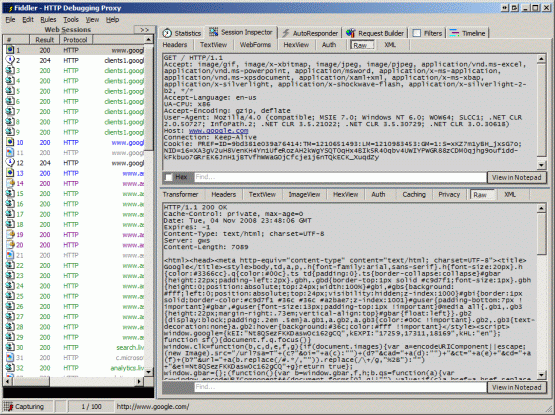555x415 pixels.
Task: Click in the response Find field
Action: [340, 387]
